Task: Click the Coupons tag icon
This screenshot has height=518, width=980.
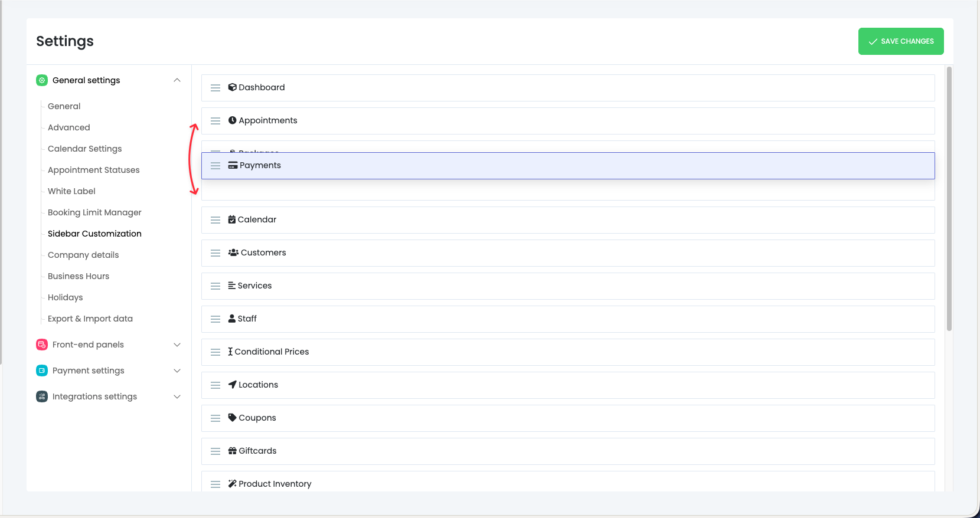Action: [x=233, y=418]
